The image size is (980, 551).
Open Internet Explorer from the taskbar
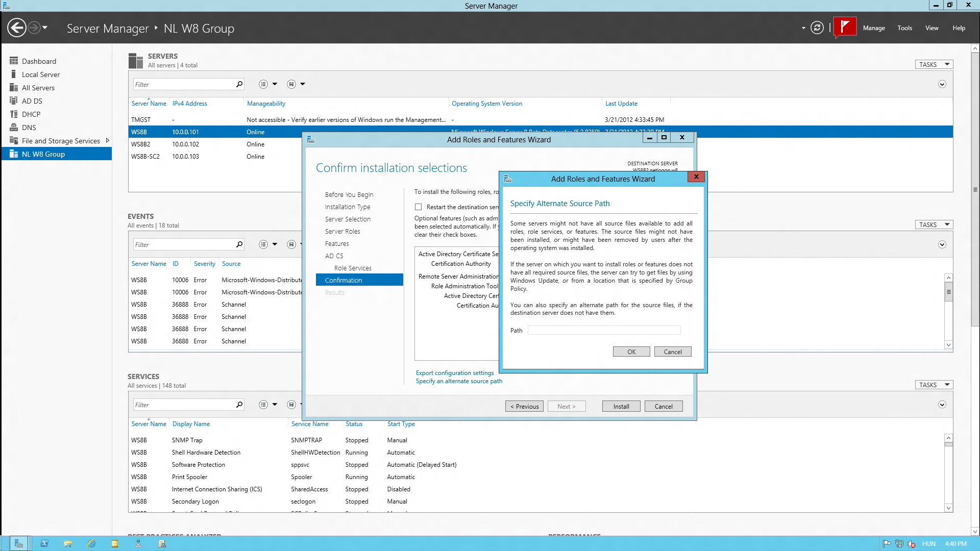[91, 543]
